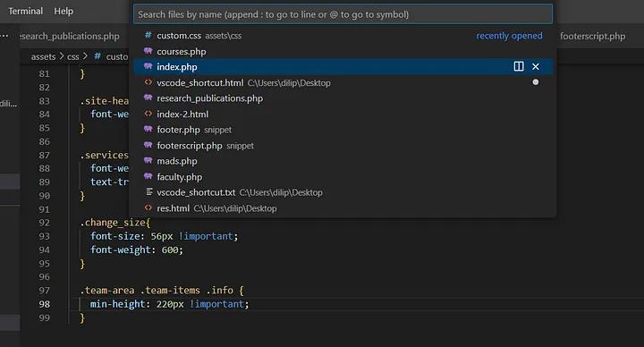This screenshot has height=347, width=644.
Task: Click PHP icon beside faculty.php
Action: click(148, 176)
